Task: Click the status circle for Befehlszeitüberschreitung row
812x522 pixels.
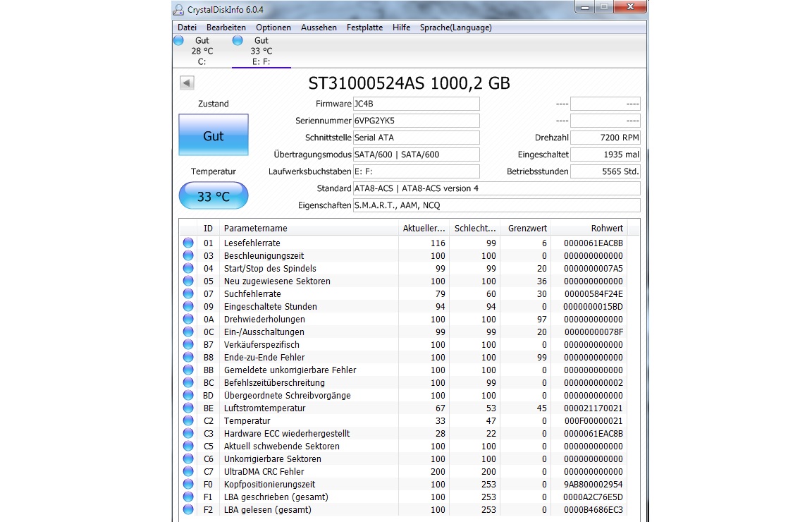Action: (x=188, y=382)
